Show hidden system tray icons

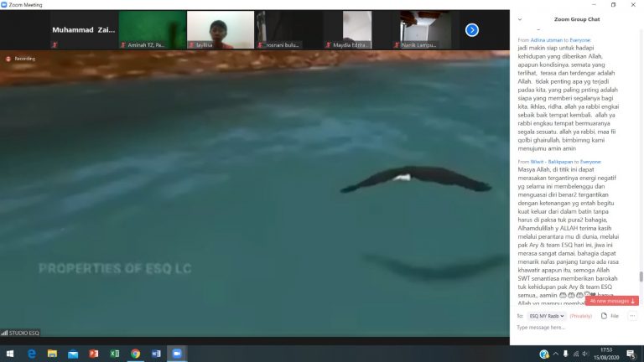pyautogui.click(x=557, y=354)
